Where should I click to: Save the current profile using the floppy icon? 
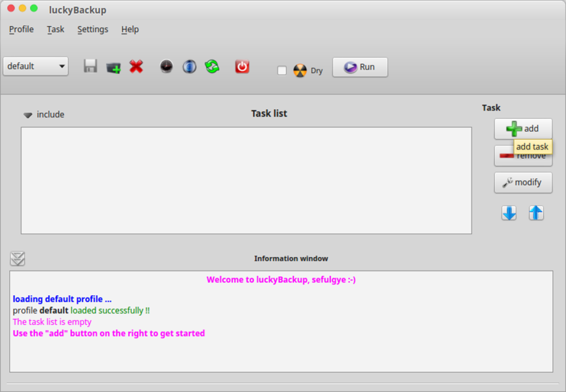[x=90, y=66]
